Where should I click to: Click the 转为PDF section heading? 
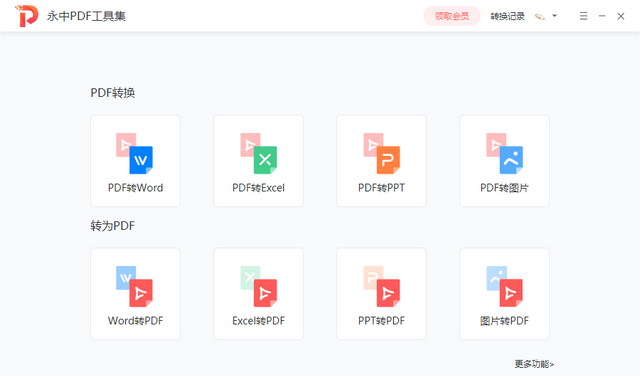(x=113, y=226)
